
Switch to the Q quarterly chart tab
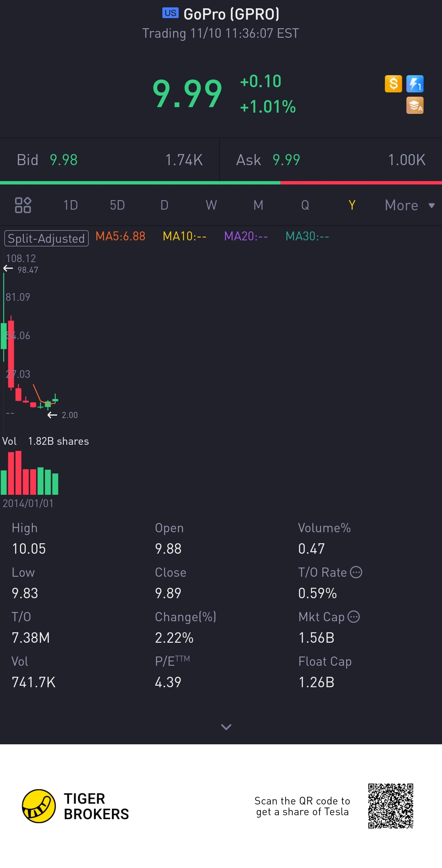click(305, 205)
